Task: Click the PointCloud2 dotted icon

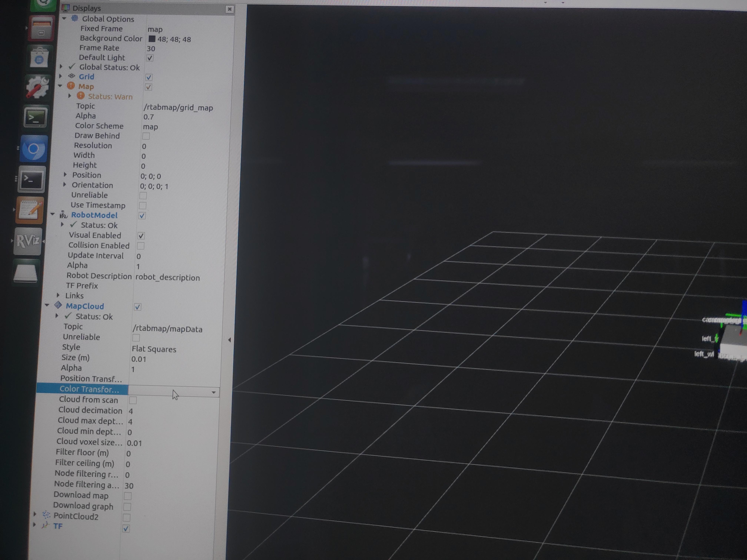Action: coord(46,514)
